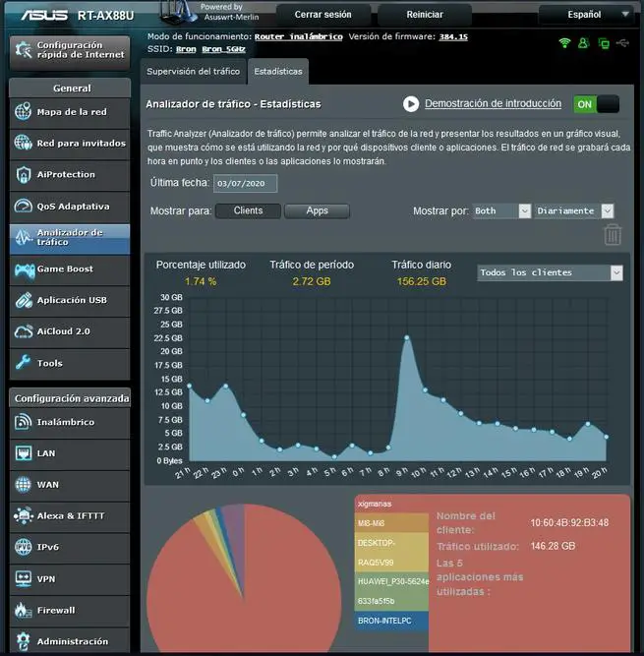644x656 pixels.
Task: Select the Apps display button
Action: [317, 210]
